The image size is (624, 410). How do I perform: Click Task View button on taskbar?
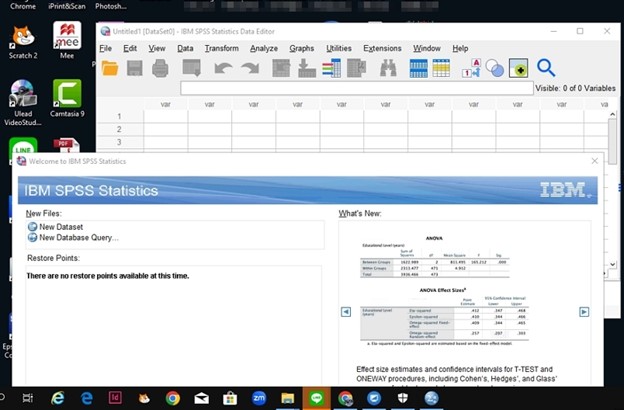(28, 398)
